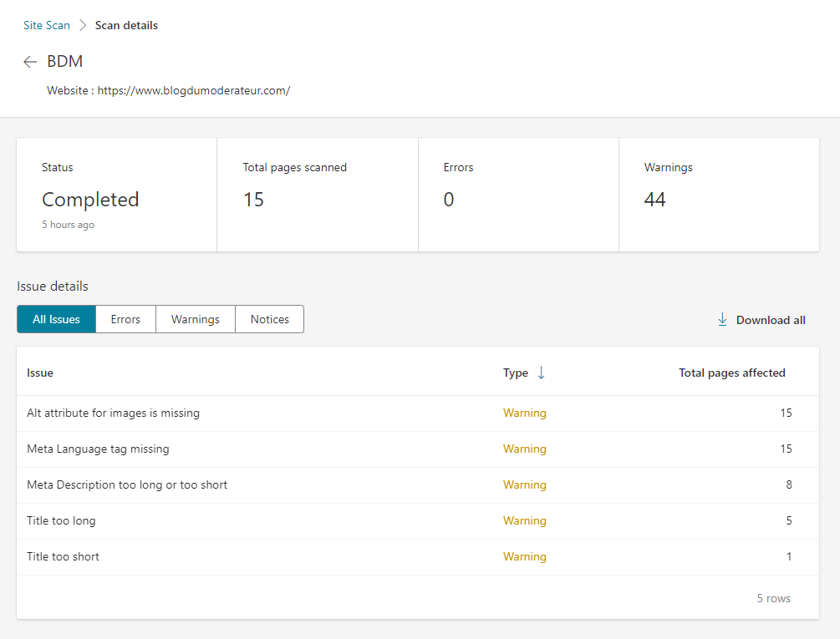The image size is (840, 639).
Task: Show the Notices tab
Action: (x=269, y=319)
